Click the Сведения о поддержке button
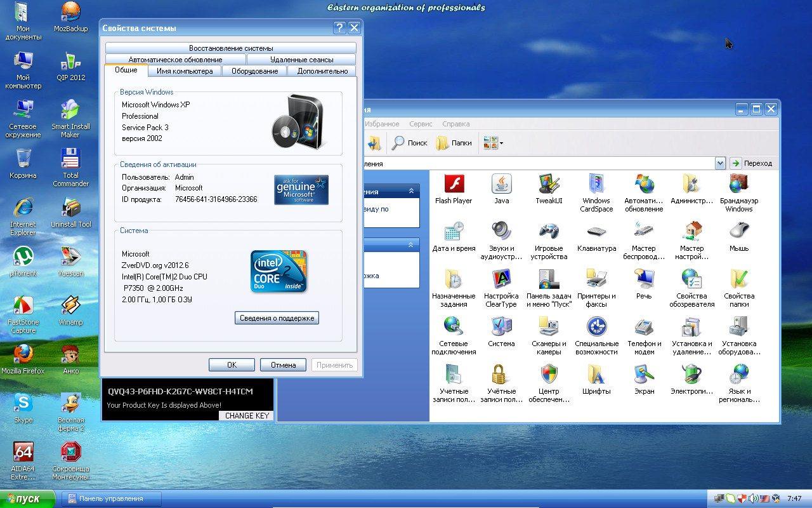Image resolution: width=812 pixels, height=508 pixels. pos(277,317)
